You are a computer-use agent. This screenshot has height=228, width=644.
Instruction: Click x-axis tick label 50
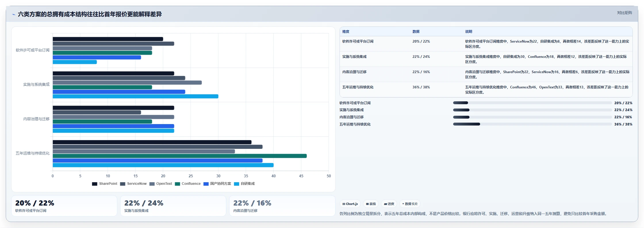[329, 176]
